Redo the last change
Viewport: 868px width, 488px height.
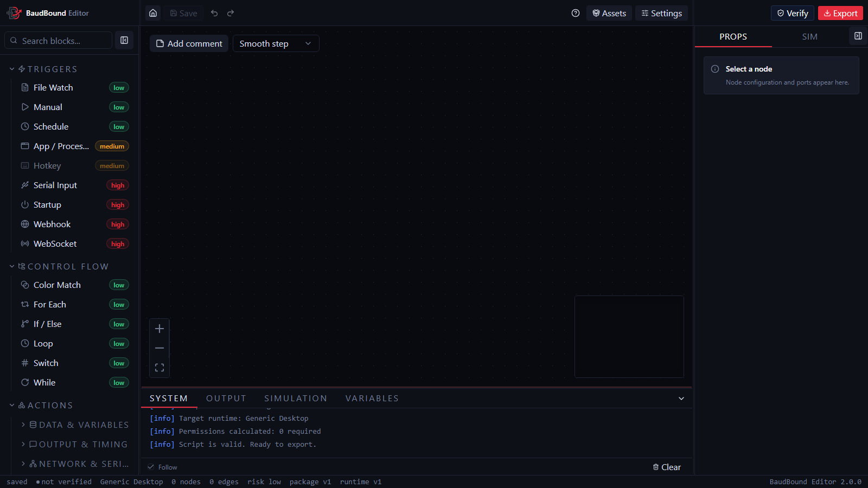[x=231, y=13]
